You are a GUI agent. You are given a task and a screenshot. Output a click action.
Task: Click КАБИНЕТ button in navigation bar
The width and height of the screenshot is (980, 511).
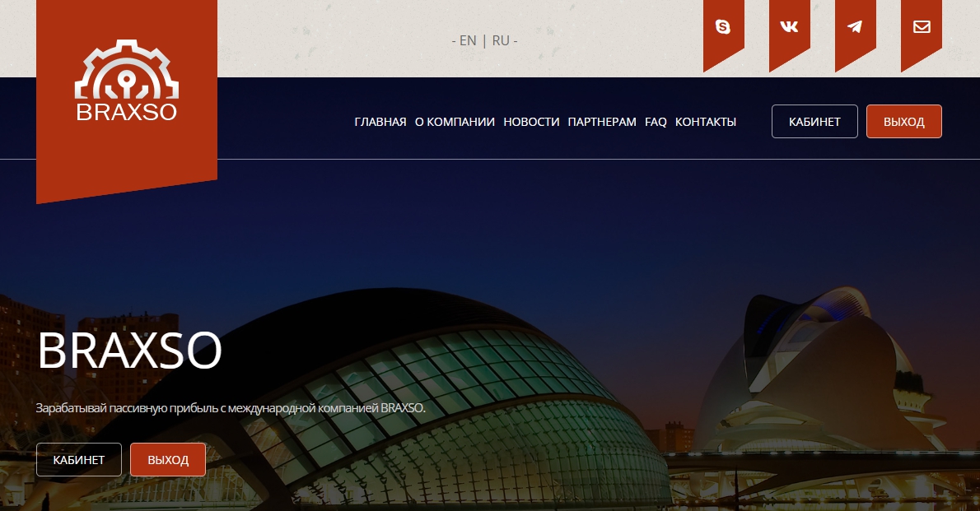(814, 121)
